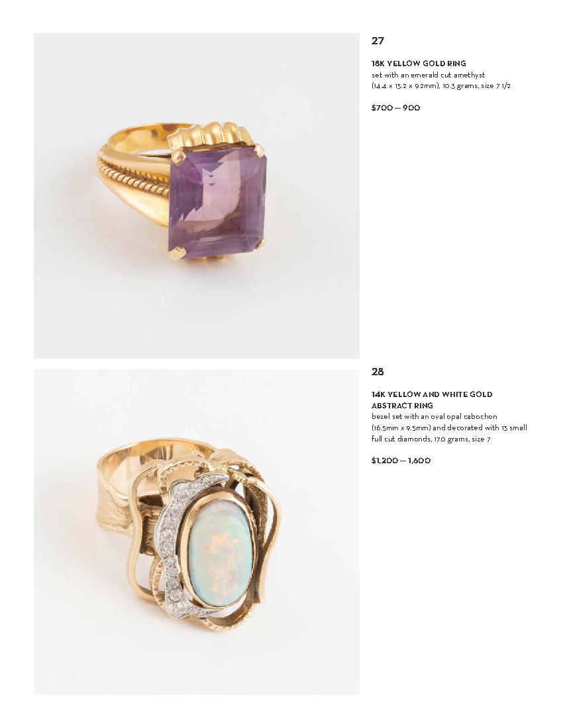This screenshot has width=563, height=728.
Task: Open the amethyst ring photo
Action: [197, 195]
